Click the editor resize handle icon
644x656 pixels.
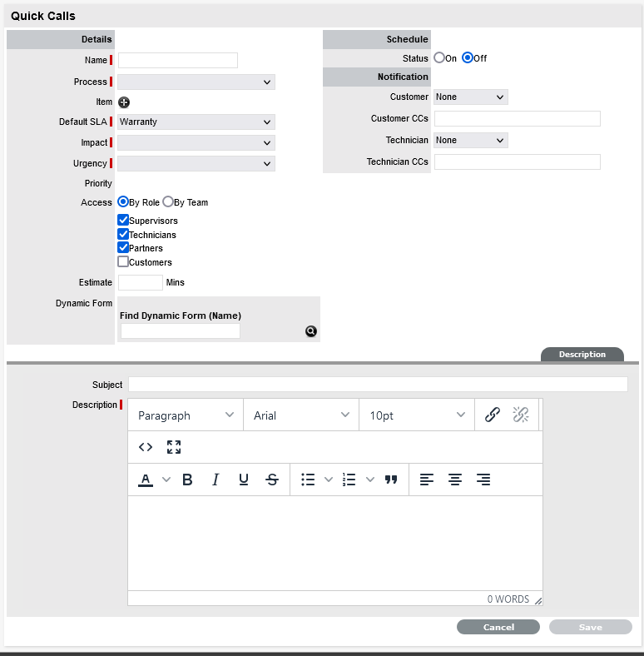click(538, 601)
